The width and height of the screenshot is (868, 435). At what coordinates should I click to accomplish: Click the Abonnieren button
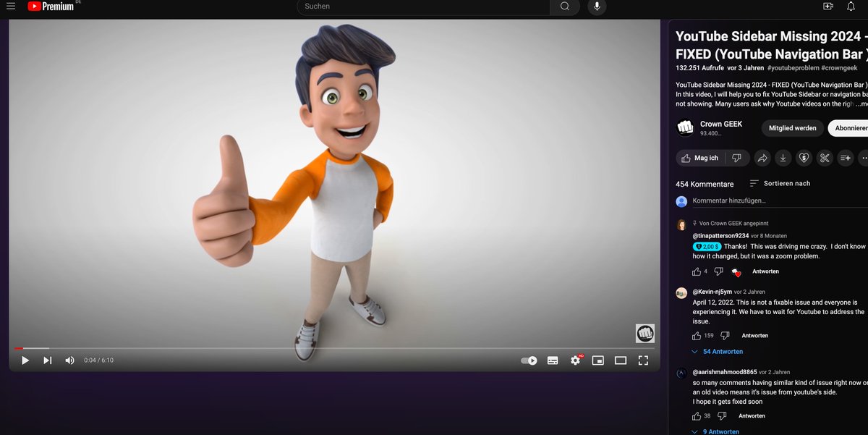(x=849, y=128)
